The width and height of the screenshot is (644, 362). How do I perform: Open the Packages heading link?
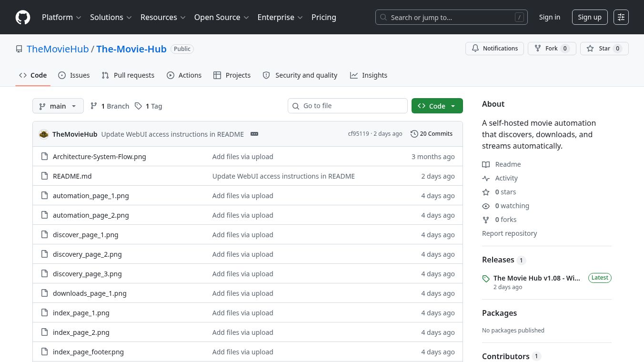point(499,313)
